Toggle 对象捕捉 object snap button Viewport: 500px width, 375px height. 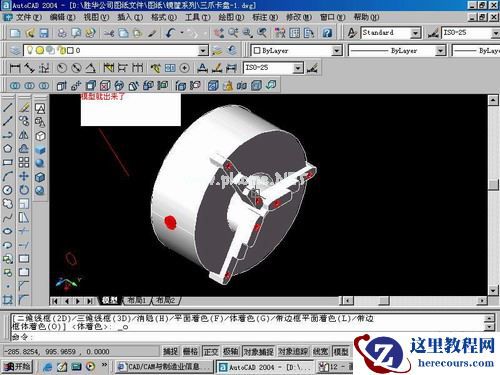259,351
